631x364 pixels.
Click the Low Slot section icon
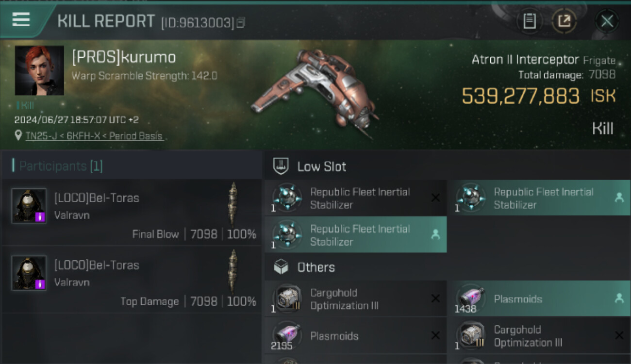(x=281, y=166)
